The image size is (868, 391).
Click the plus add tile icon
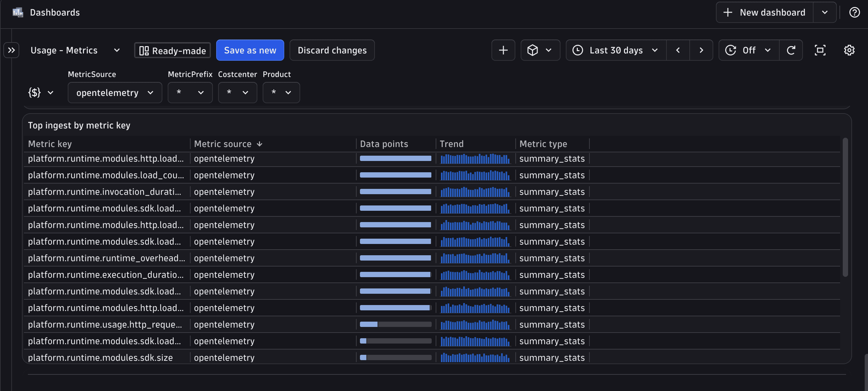[503, 50]
